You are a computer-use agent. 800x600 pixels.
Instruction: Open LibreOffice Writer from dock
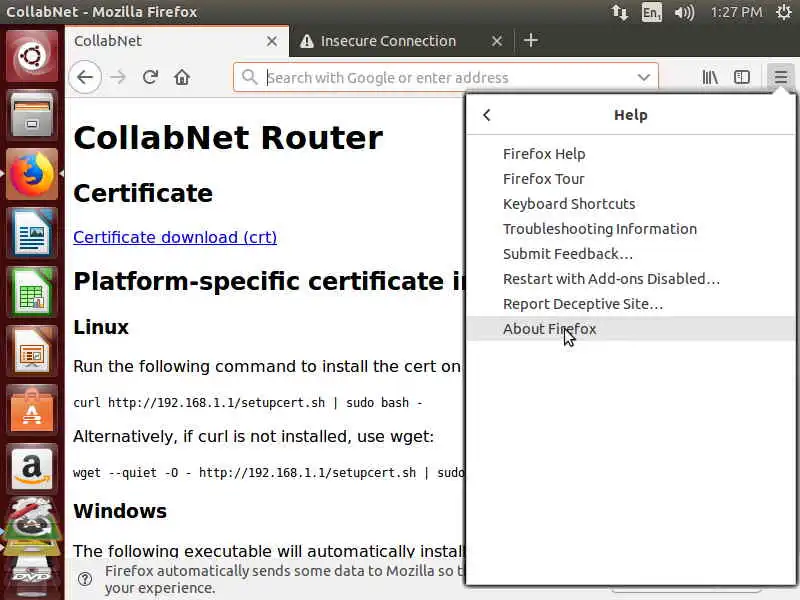[32, 233]
